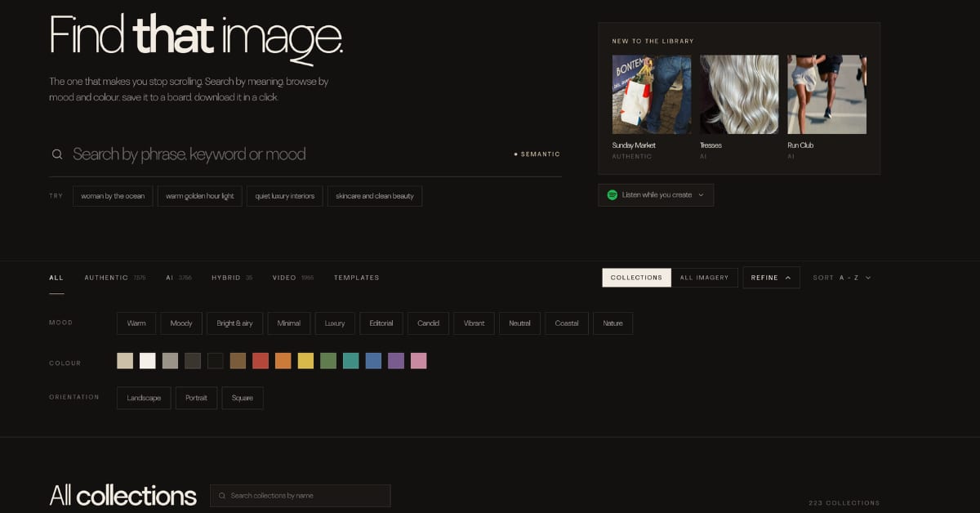Select the Video tab
This screenshot has height=513, width=980.
[293, 278]
